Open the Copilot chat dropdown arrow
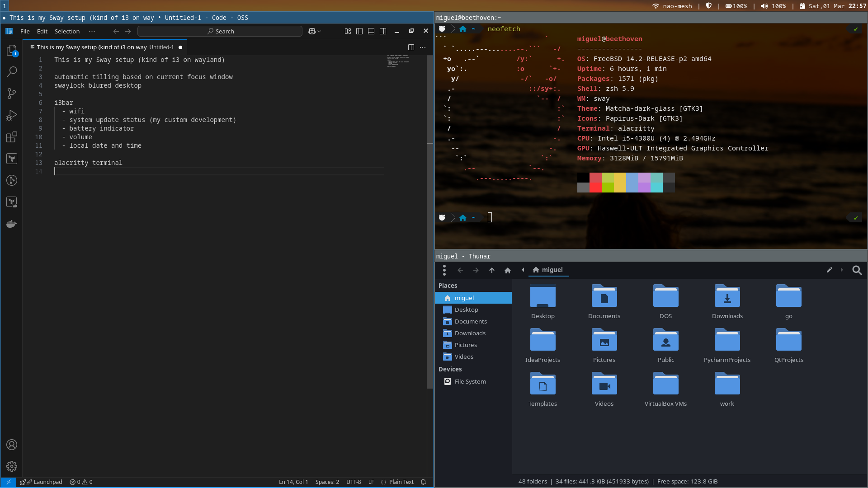The width and height of the screenshot is (868, 488). [x=320, y=31]
